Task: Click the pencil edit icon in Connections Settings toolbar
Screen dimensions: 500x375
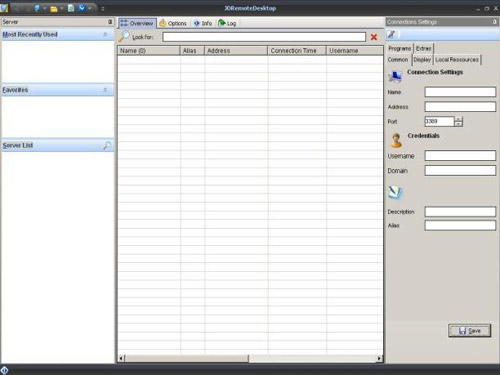Action: 391,34
